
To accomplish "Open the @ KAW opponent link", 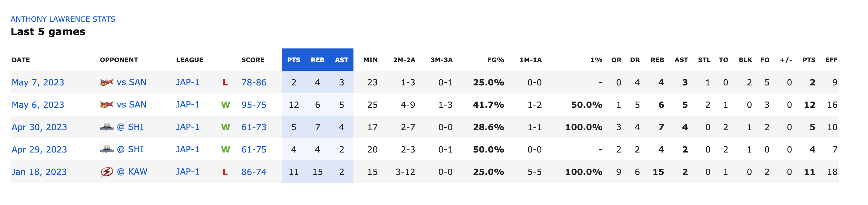I will tap(132, 172).
